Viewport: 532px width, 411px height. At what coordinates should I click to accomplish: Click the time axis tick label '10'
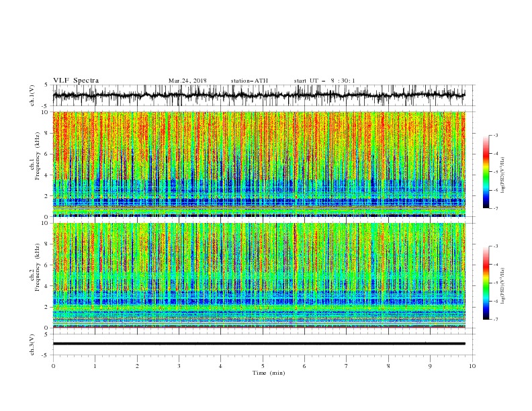click(472, 366)
